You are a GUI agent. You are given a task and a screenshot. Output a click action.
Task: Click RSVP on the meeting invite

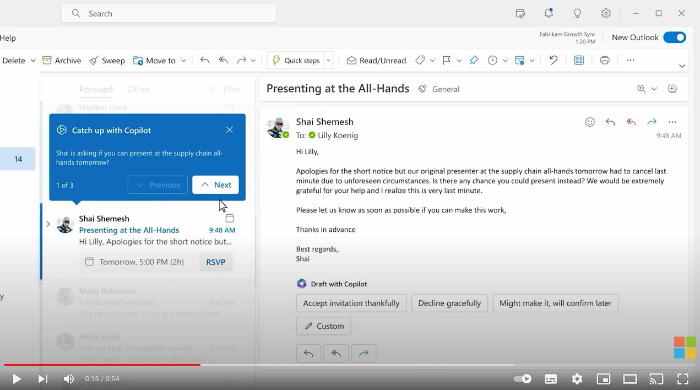[x=216, y=262]
